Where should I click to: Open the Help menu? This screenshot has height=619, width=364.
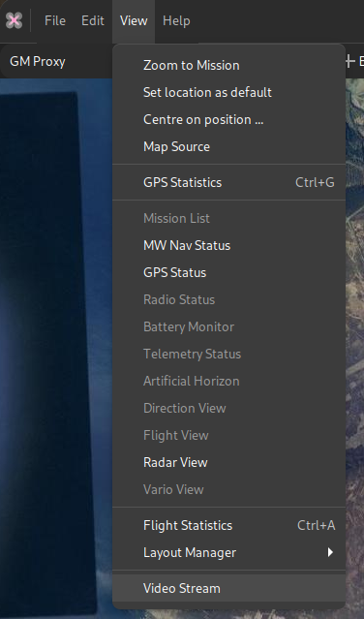pos(176,20)
